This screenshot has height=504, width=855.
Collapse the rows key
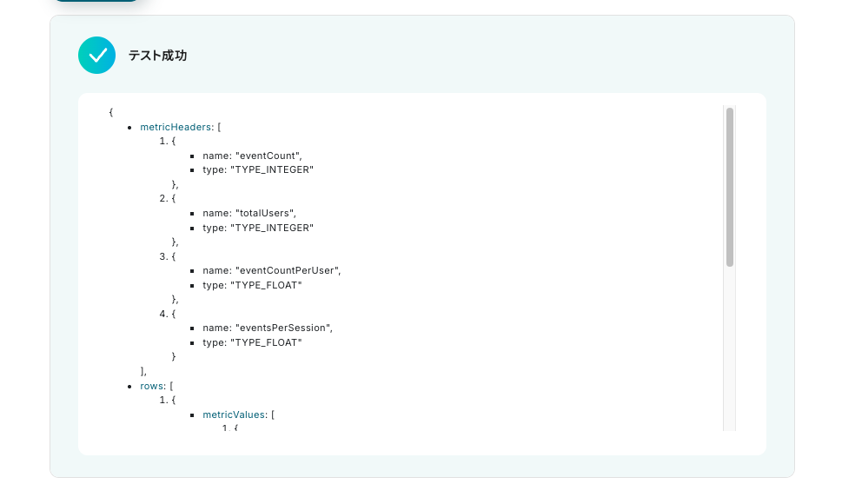point(152,386)
